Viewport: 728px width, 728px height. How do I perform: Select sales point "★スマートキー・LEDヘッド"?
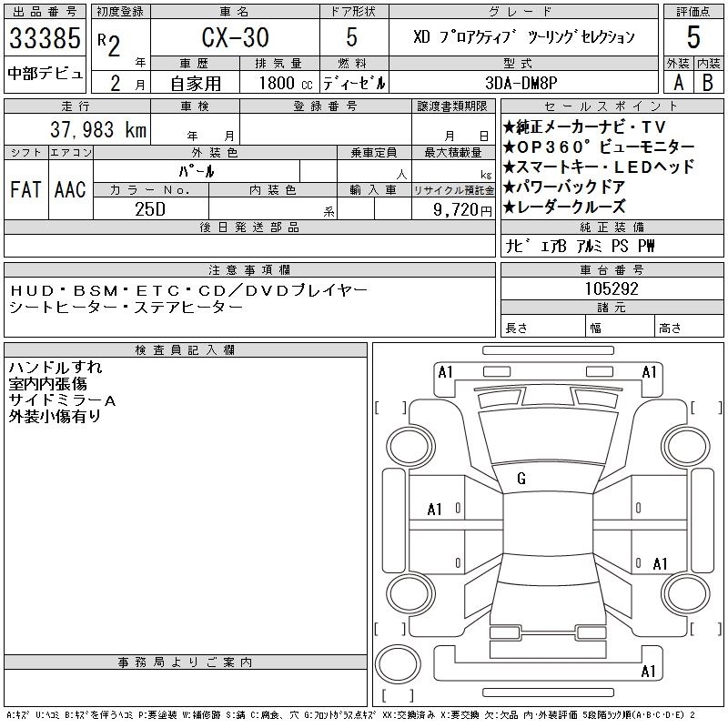[599, 167]
